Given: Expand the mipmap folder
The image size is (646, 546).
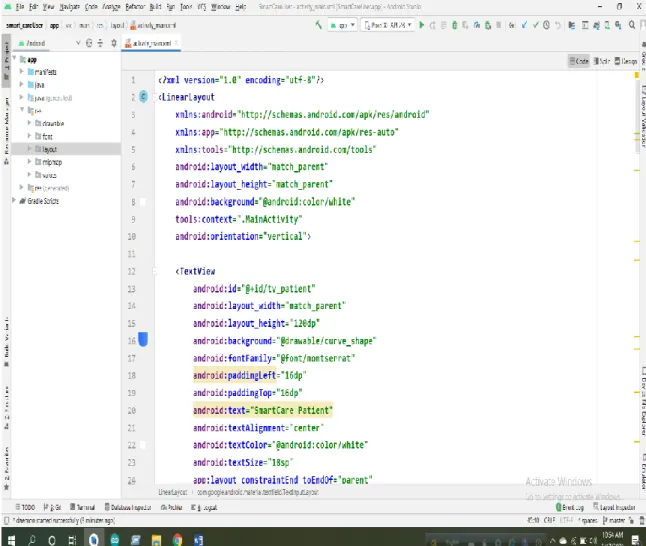Looking at the screenshot, I should (x=29, y=162).
